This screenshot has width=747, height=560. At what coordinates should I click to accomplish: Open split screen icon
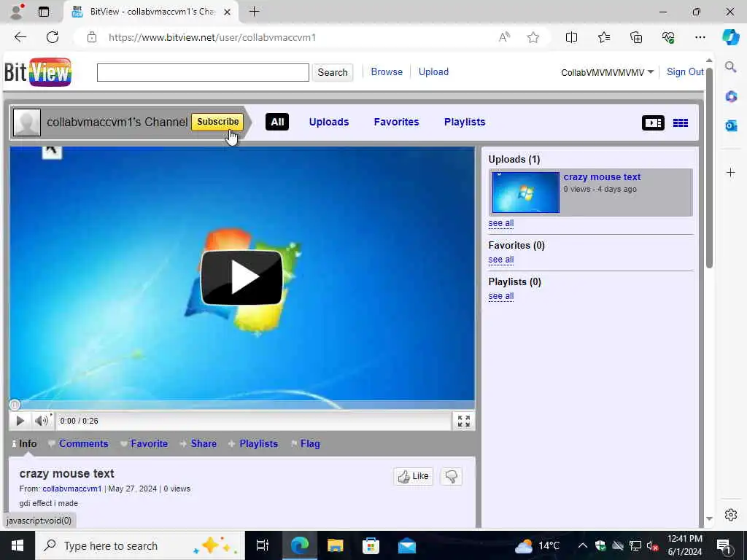click(571, 37)
